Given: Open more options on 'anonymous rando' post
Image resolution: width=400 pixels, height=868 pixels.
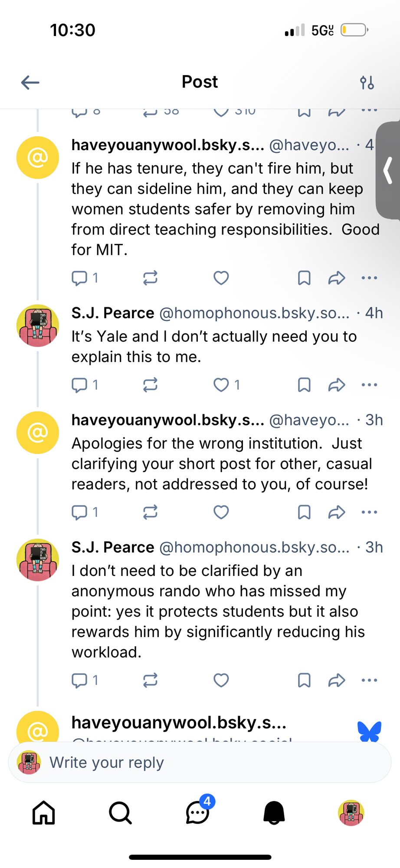Looking at the screenshot, I should click(x=369, y=680).
